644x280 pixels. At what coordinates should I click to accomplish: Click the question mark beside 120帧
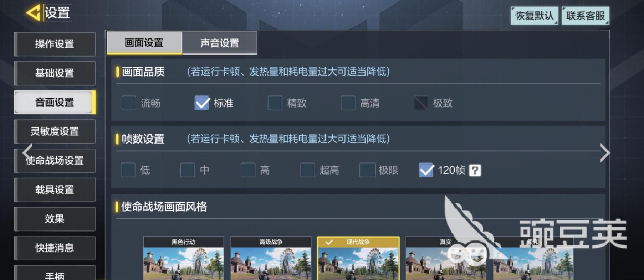(475, 170)
